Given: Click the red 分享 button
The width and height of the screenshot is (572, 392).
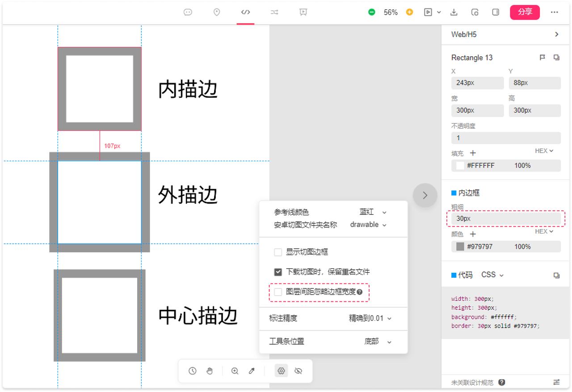Looking at the screenshot, I should click(x=525, y=13).
